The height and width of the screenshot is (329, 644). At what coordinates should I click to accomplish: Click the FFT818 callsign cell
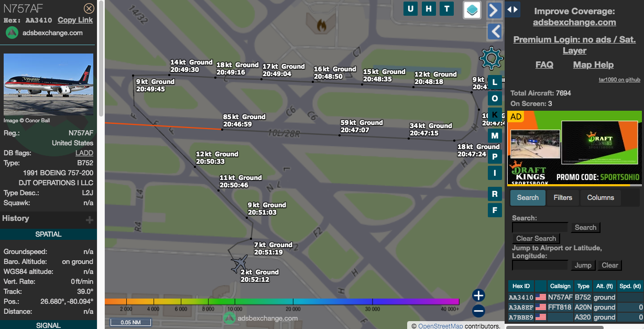tap(560, 307)
